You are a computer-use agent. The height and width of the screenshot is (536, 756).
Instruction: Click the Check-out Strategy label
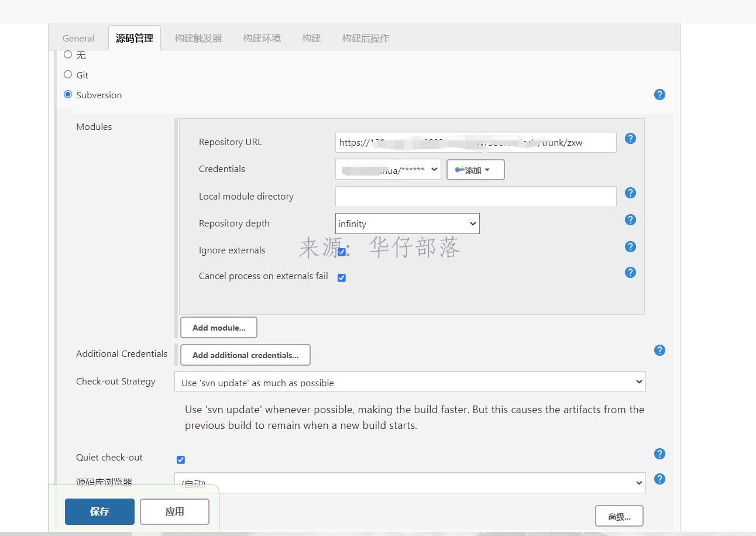[x=116, y=382]
